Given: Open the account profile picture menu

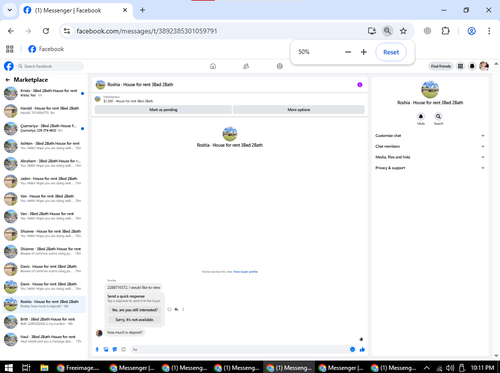Looking at the screenshot, I should [484, 66].
